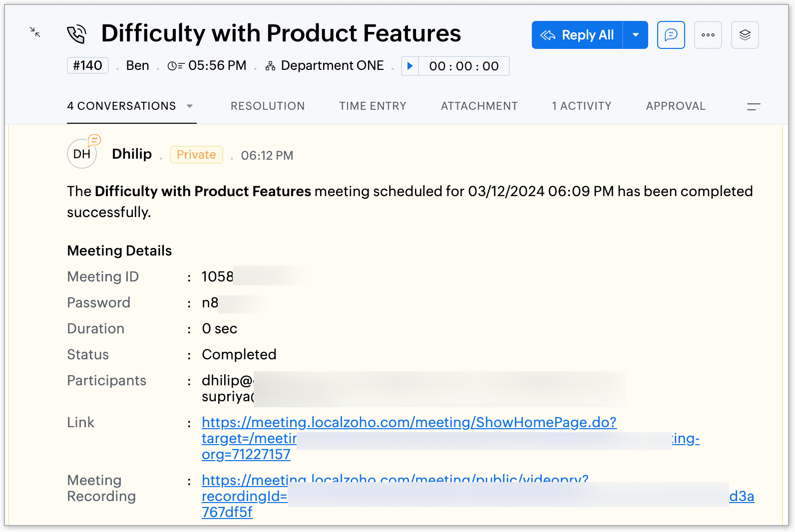Open the meeting ShowHomePage link
Screen dimensions: 795x532
tap(408, 423)
